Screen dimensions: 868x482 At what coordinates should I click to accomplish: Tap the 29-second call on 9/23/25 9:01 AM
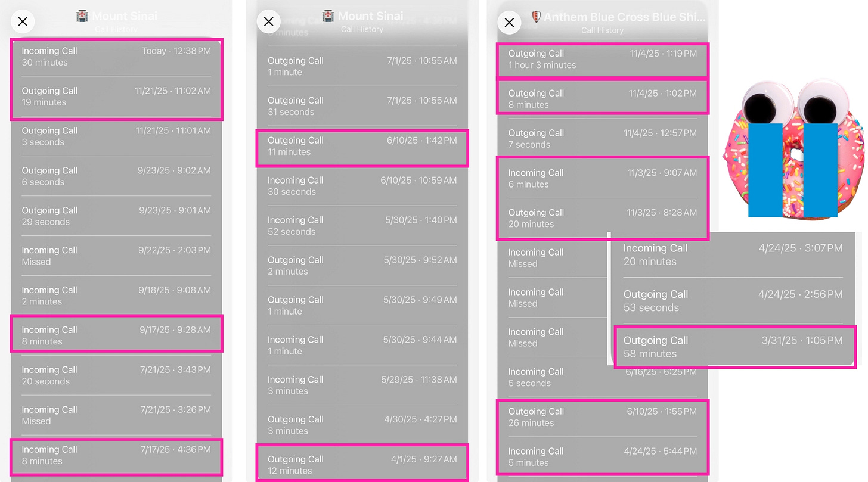[116, 216]
